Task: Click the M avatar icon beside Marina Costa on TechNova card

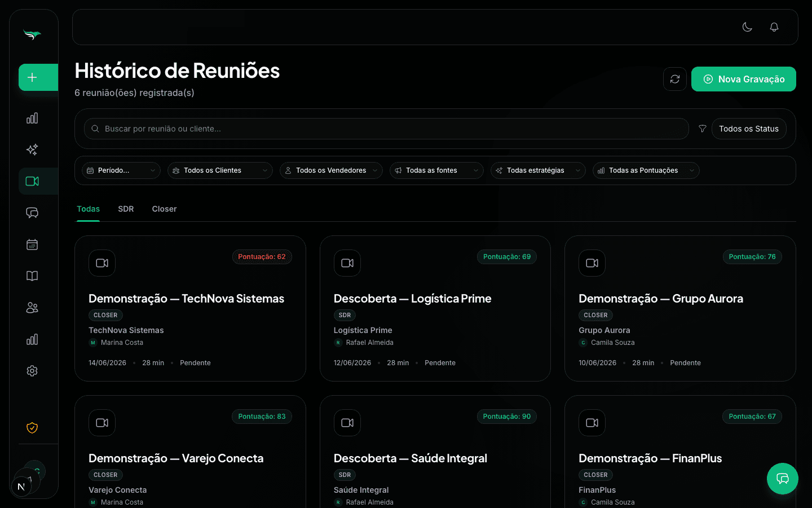Action: tap(93, 343)
